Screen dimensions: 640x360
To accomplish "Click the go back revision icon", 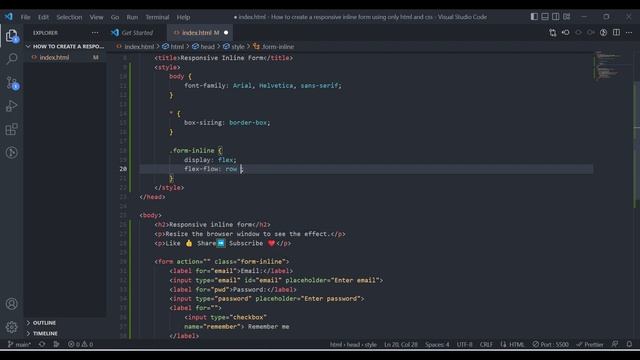I will click(x=566, y=33).
